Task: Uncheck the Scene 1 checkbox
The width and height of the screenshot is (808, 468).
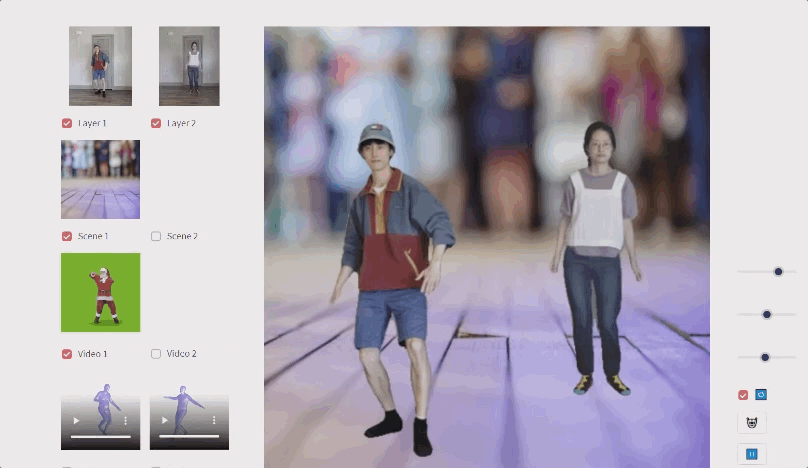Action: [x=67, y=236]
